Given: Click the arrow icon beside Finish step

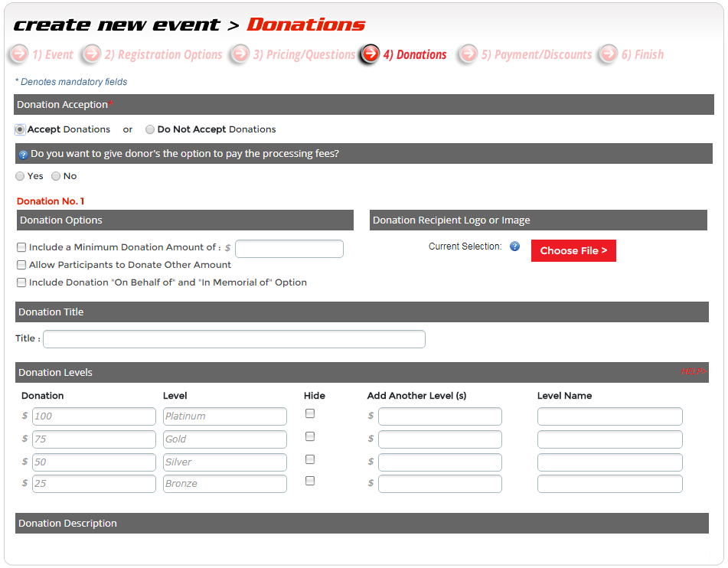Looking at the screenshot, I should (608, 54).
